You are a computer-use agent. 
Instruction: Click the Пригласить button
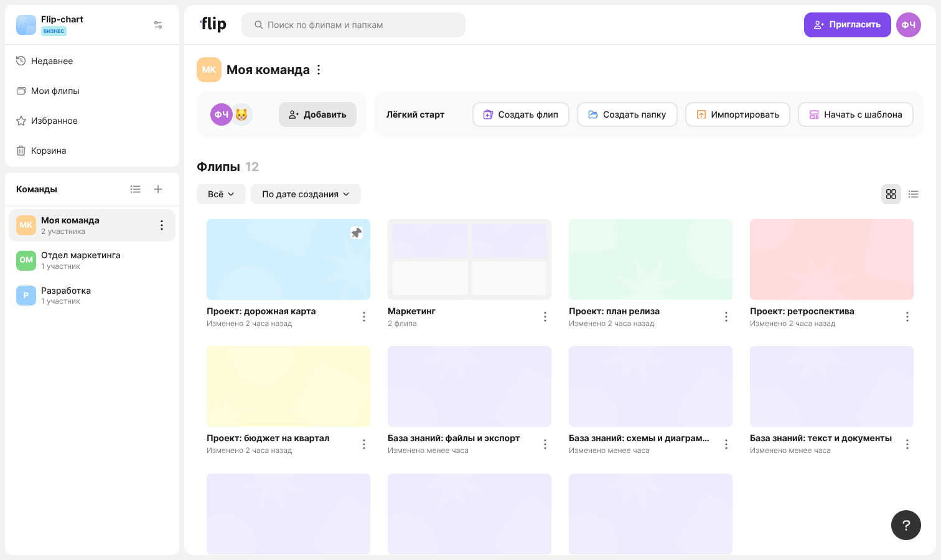pos(848,25)
